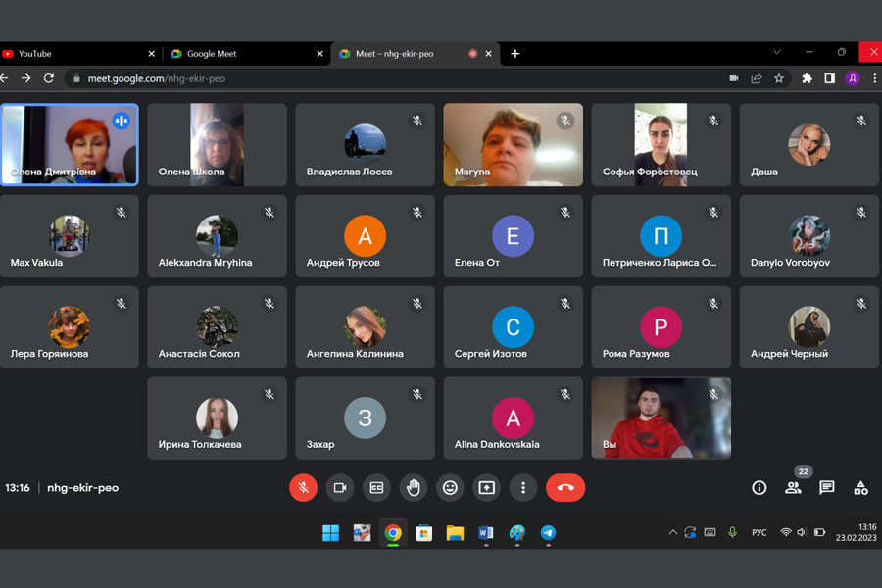The image size is (882, 588).
Task: Turn on closed captions
Action: [376, 487]
